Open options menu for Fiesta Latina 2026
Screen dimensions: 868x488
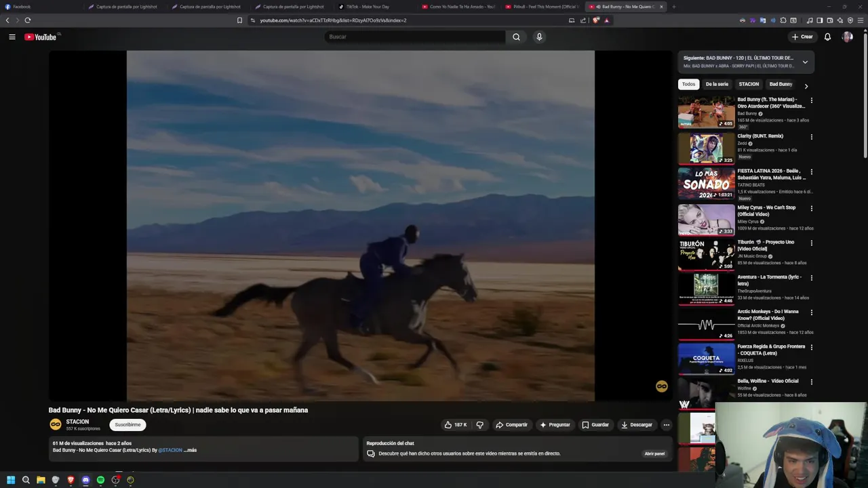pos(811,172)
